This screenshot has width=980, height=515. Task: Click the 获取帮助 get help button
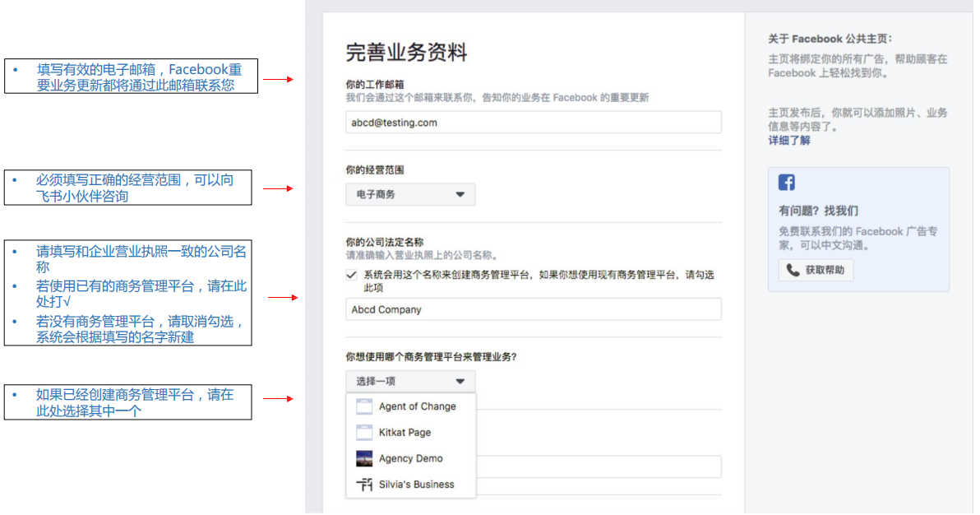(816, 271)
